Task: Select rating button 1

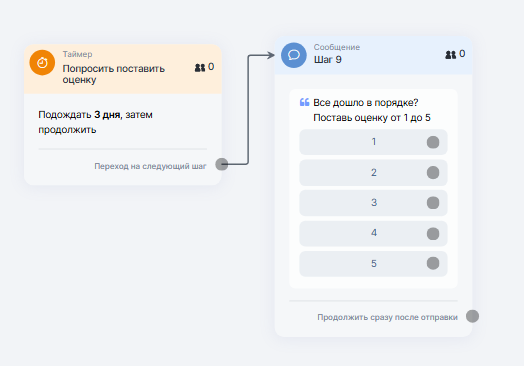Action: click(x=373, y=142)
